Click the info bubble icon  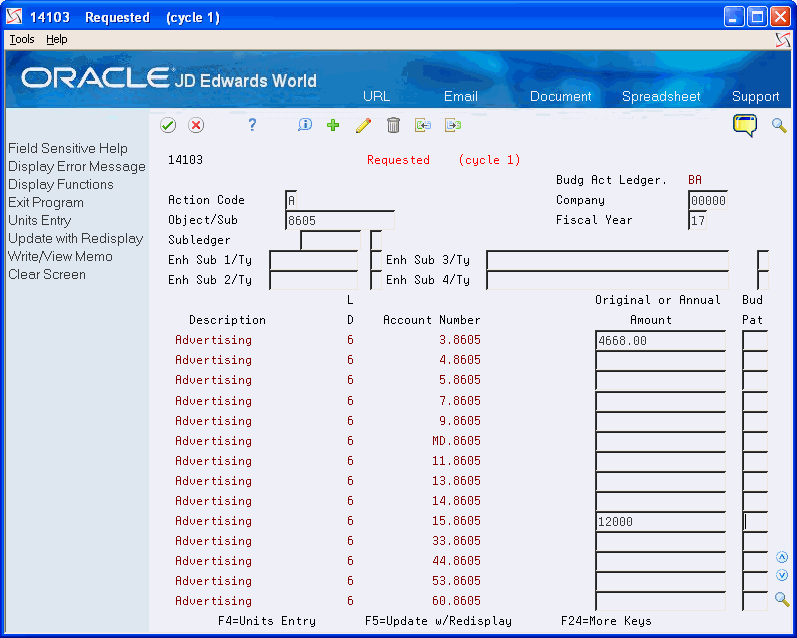pyautogui.click(x=304, y=125)
